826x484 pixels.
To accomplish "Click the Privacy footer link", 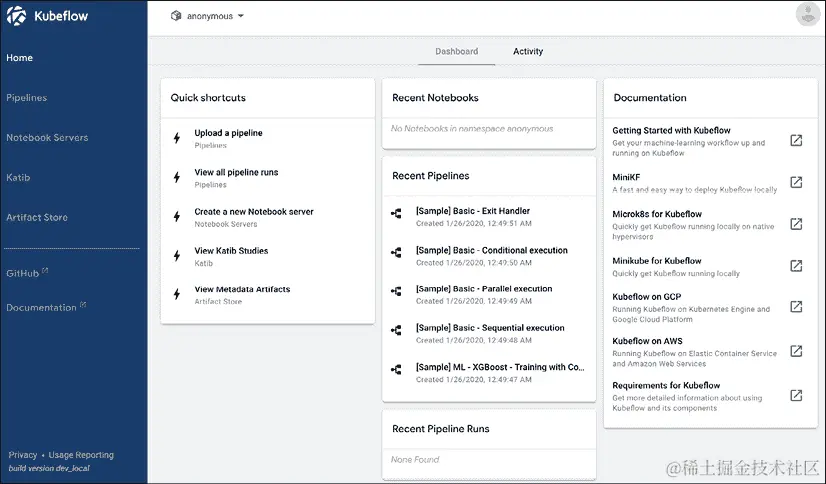I will click(23, 455).
